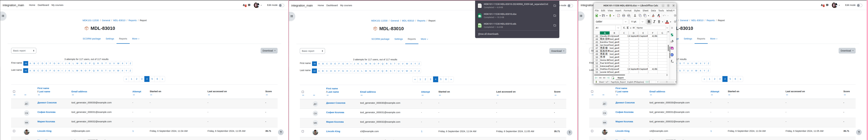
Task: Toggle Bold in Calc formatting bar
Action: [649, 22]
